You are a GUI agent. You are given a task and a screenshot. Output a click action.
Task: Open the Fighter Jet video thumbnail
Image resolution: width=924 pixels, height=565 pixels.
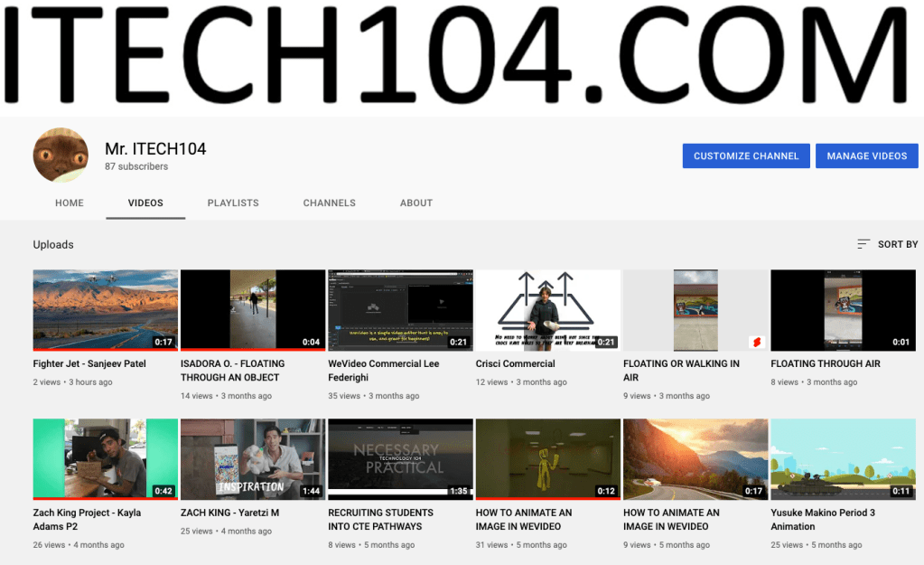point(105,309)
